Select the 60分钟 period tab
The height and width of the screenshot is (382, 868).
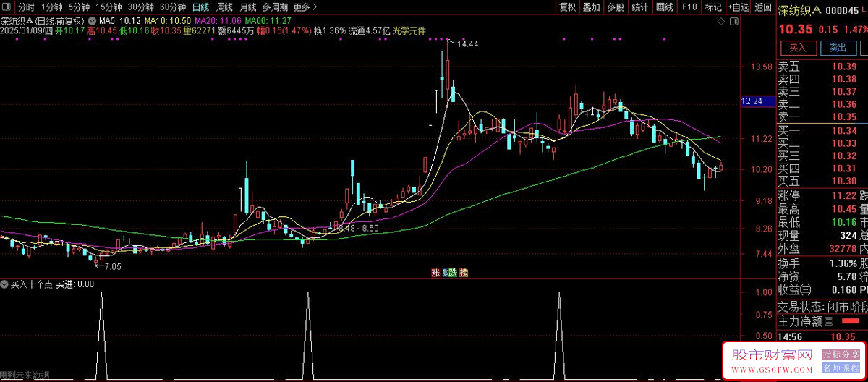(172, 7)
